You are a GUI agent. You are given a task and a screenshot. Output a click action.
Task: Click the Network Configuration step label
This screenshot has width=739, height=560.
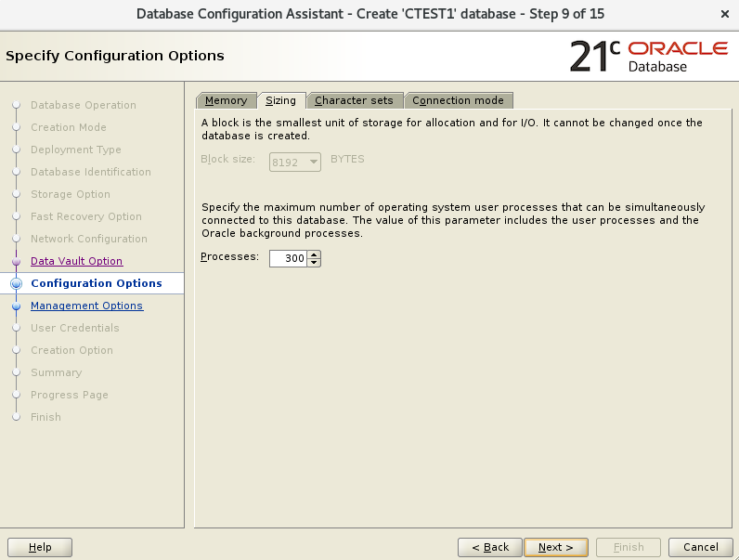(89, 239)
